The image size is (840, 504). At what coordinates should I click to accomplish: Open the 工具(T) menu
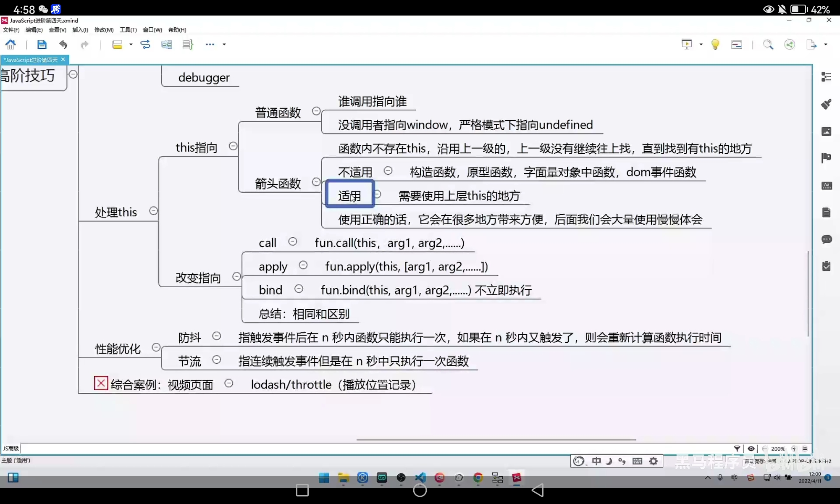(128, 30)
